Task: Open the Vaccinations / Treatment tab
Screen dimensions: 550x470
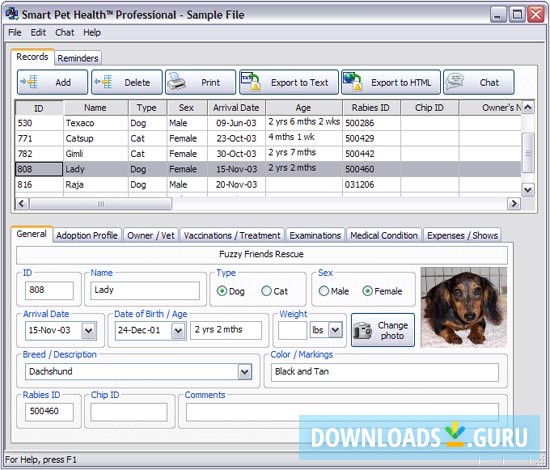Action: point(232,235)
